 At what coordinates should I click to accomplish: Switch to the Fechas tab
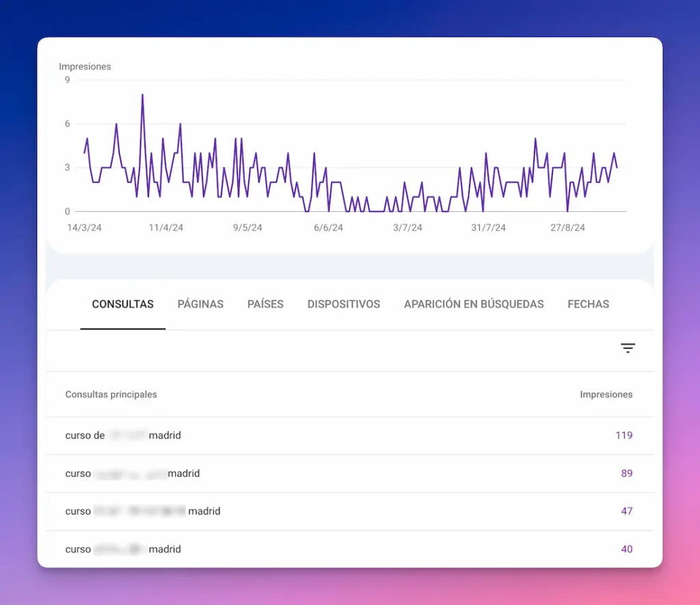(588, 304)
